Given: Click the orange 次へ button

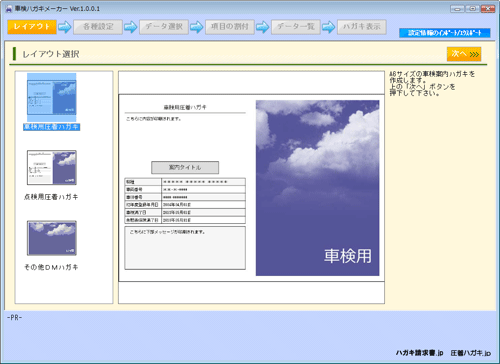Looking at the screenshot, I should pos(464,54).
